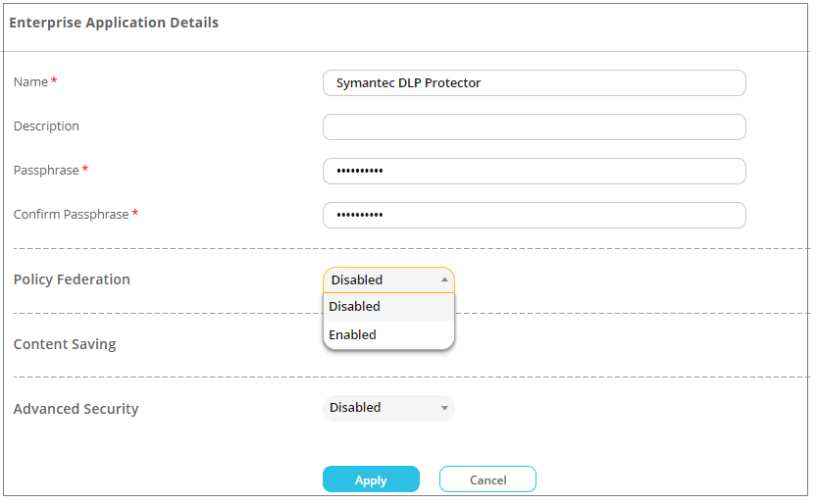Click the Name field label
Viewport: 816px width, 504px height.
pos(30,82)
